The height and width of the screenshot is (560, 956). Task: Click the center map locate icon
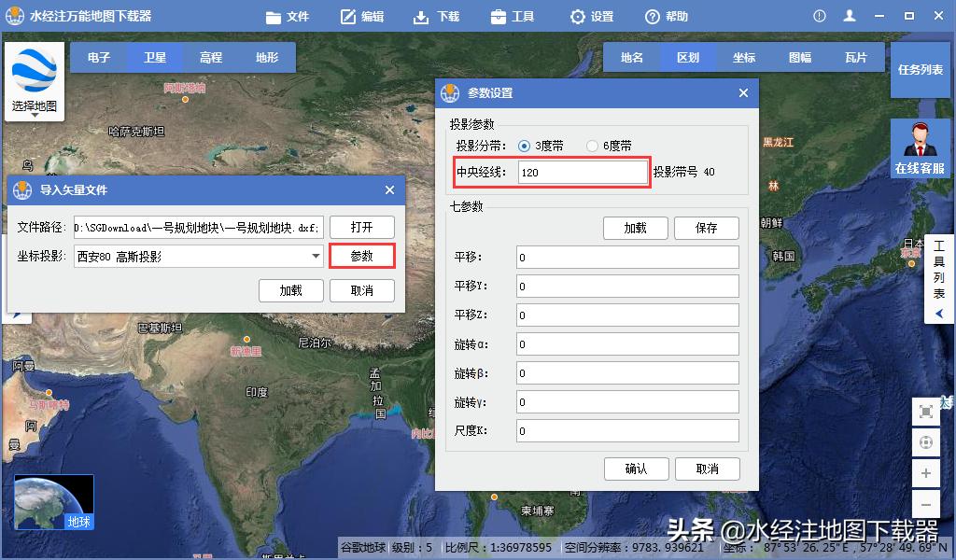[925, 441]
